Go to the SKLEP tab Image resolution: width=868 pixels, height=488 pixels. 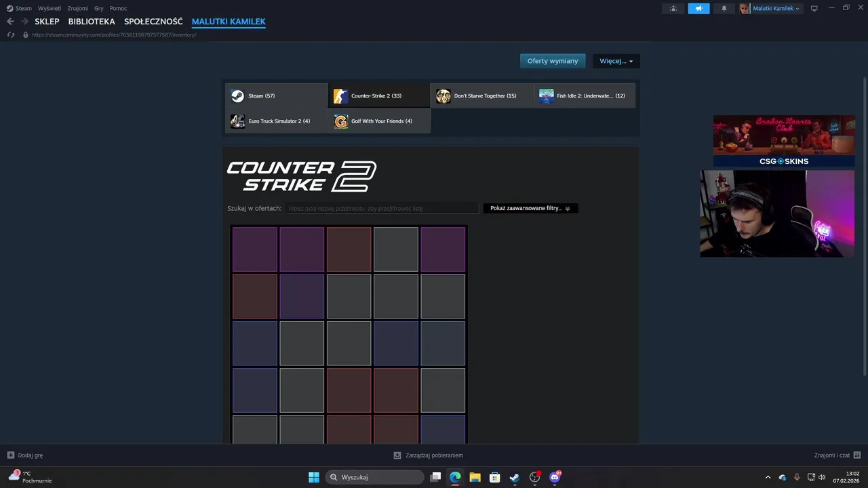tap(47, 22)
